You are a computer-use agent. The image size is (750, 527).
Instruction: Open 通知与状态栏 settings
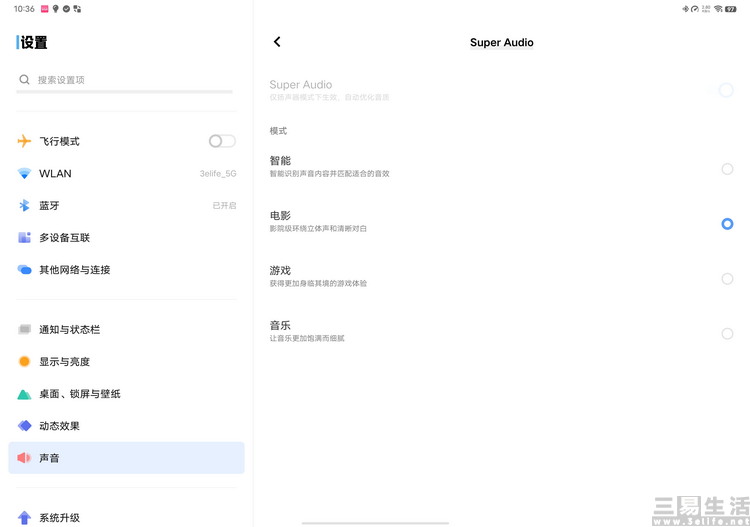click(x=126, y=329)
